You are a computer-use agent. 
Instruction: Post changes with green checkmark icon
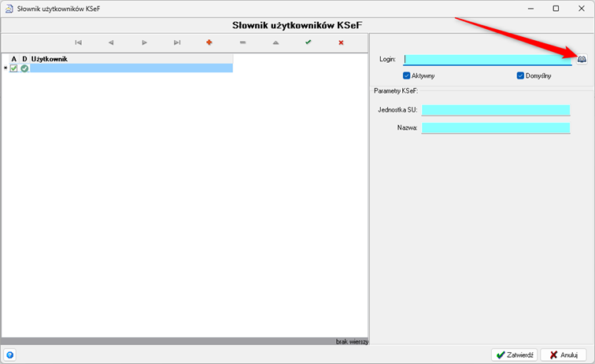click(x=309, y=42)
